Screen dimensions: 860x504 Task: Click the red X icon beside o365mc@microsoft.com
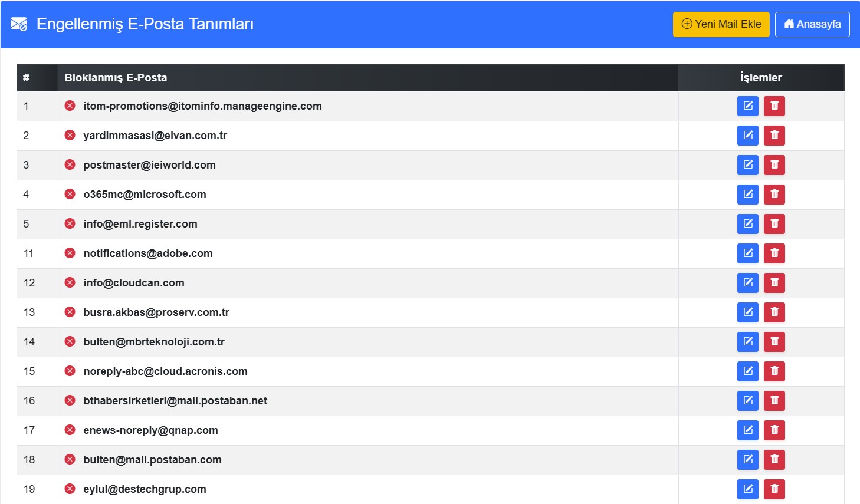coord(70,195)
